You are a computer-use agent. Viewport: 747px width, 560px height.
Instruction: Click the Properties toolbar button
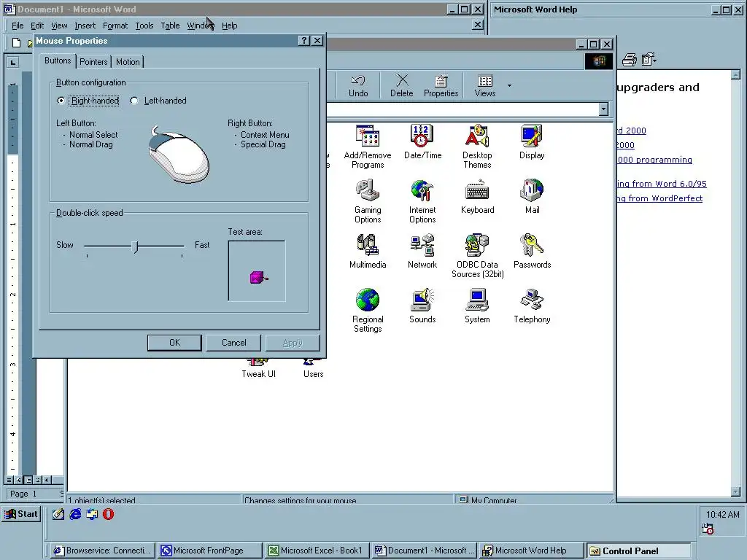click(441, 86)
